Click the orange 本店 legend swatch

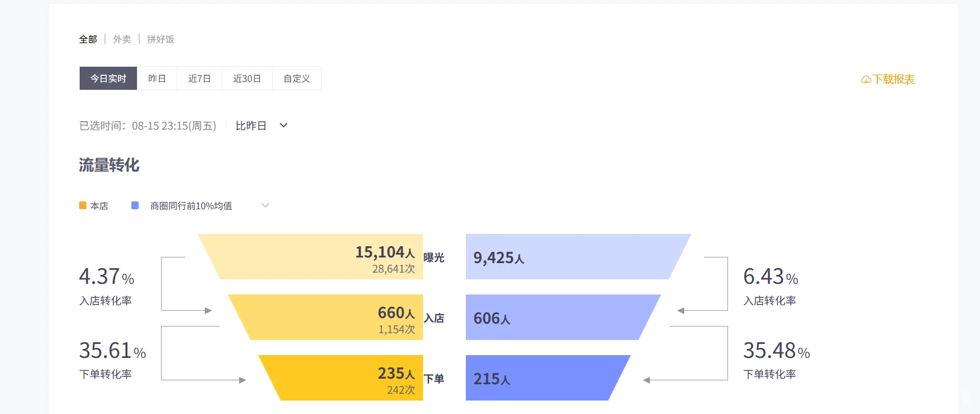point(83,206)
